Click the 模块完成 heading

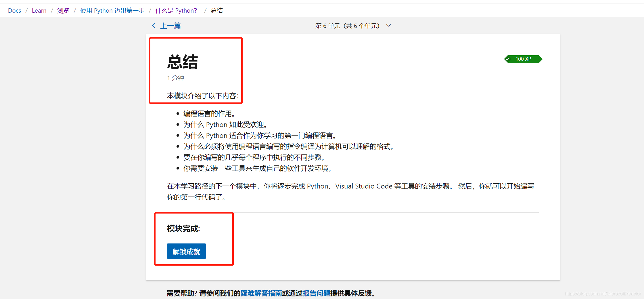click(183, 228)
